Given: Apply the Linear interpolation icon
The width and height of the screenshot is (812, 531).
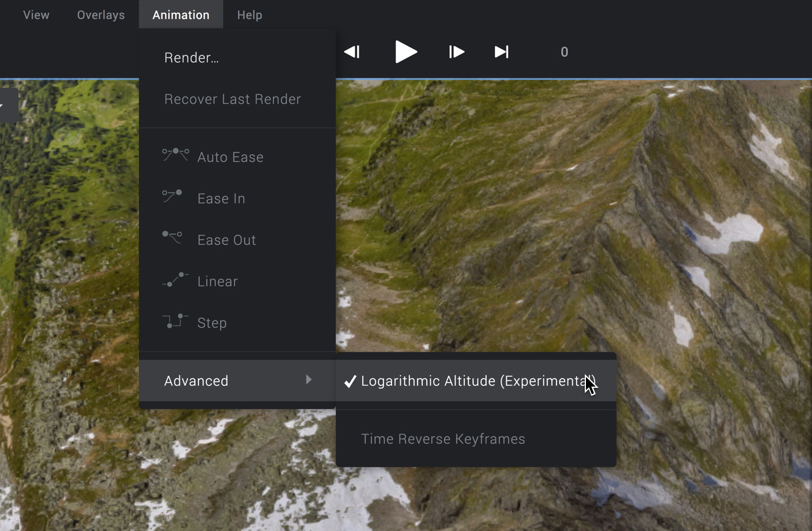Looking at the screenshot, I should (175, 280).
